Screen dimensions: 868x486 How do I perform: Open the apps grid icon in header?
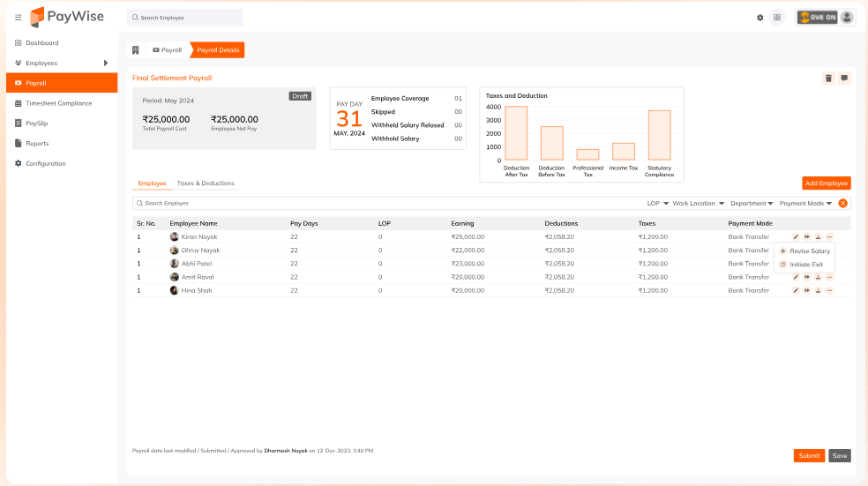pyautogui.click(x=777, y=18)
